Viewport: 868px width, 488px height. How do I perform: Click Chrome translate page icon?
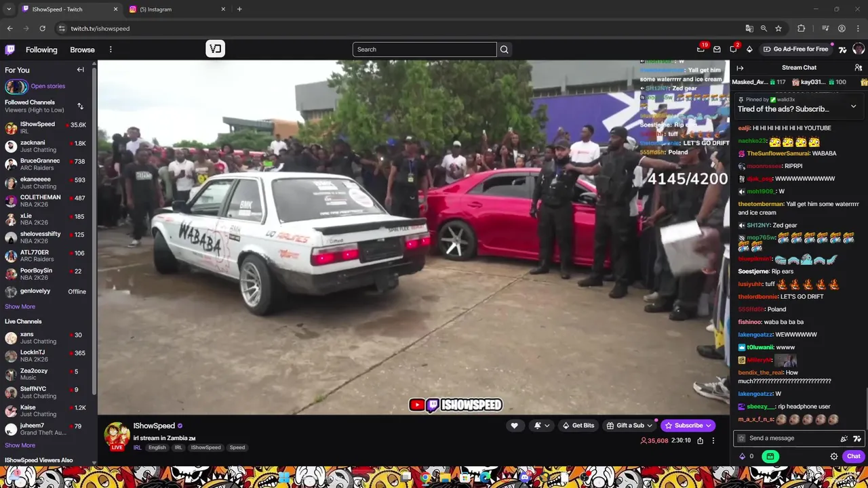(x=749, y=28)
